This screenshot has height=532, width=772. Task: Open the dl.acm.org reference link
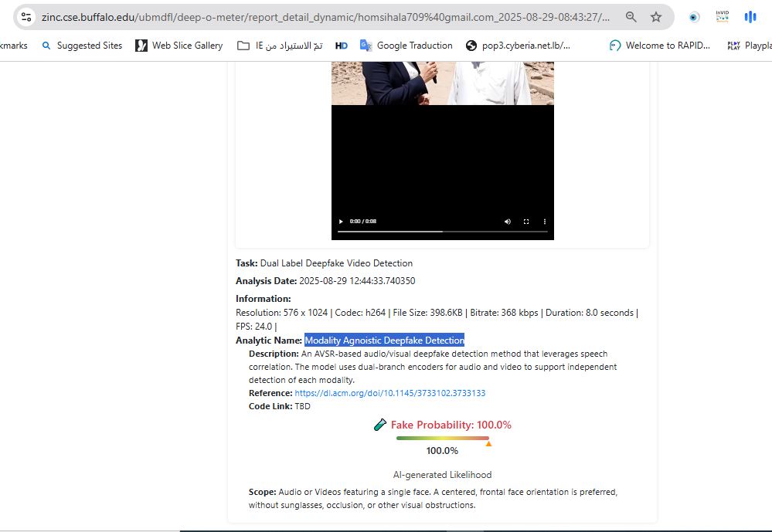(389, 393)
